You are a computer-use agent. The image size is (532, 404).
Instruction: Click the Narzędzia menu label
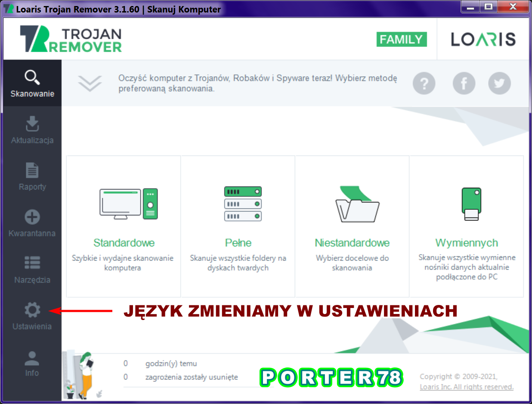32,280
